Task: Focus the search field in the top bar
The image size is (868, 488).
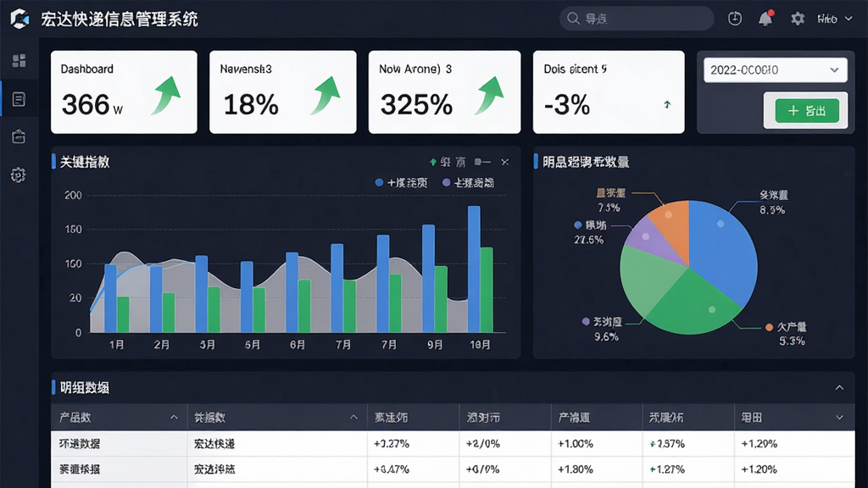Action: 637,19
